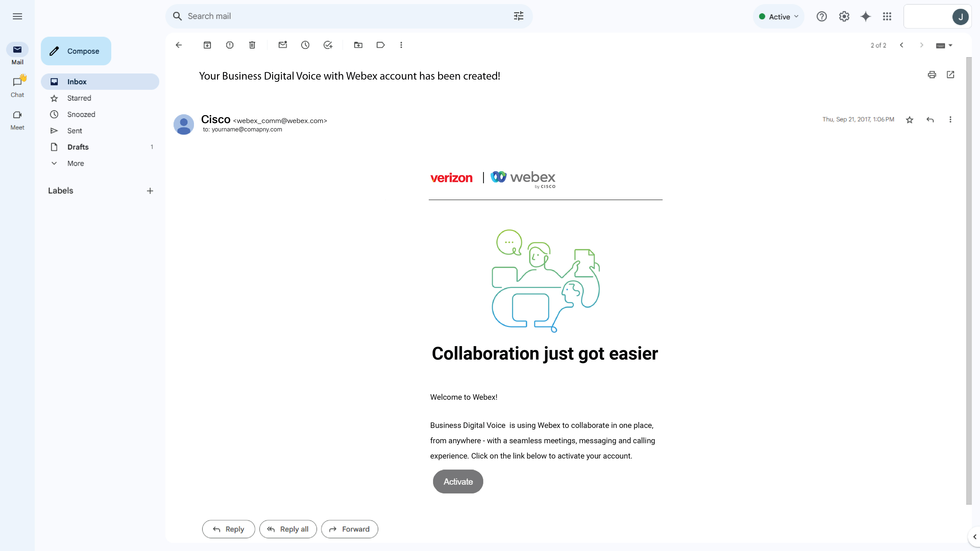Click the Verizon logo
Screen dimensions: 980x551
pyautogui.click(x=451, y=178)
